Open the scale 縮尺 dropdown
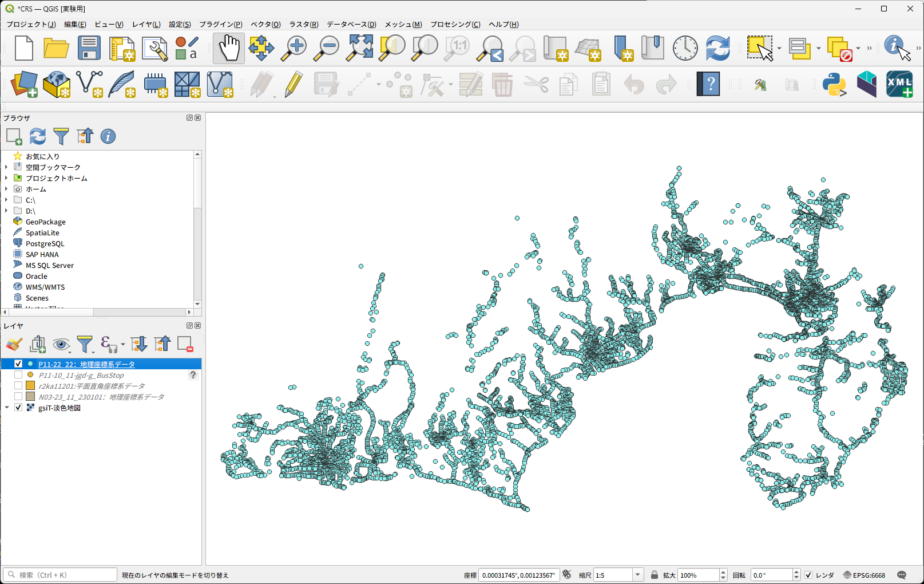Screen dimensions: 924x584 (x=637, y=575)
